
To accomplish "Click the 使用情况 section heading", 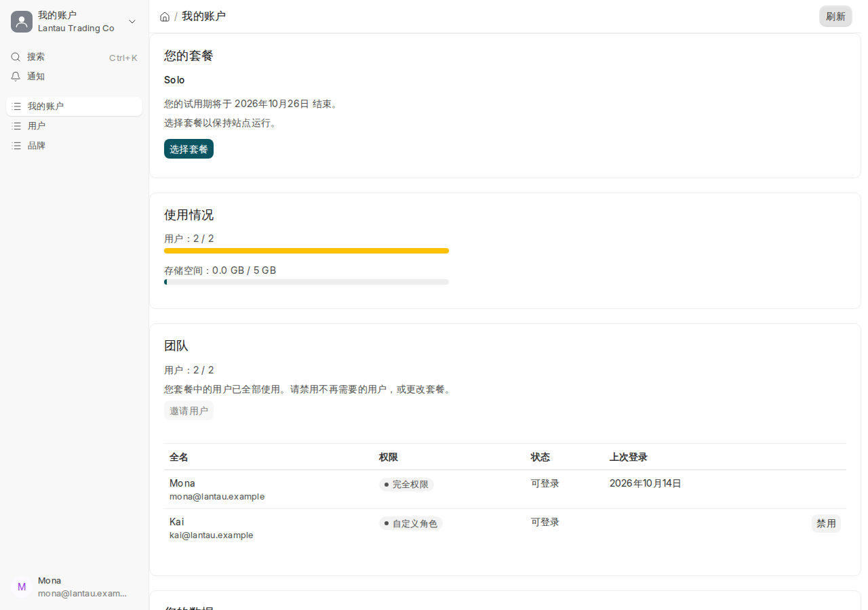I will [189, 215].
